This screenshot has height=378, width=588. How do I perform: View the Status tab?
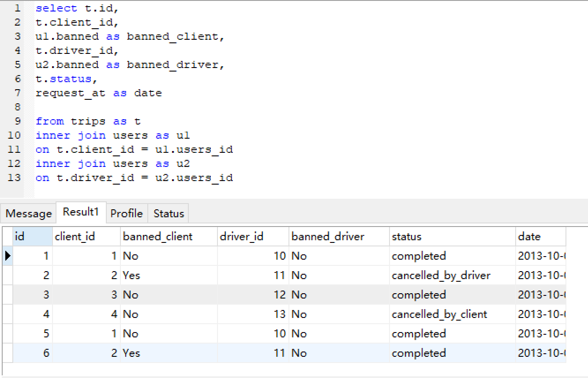168,213
